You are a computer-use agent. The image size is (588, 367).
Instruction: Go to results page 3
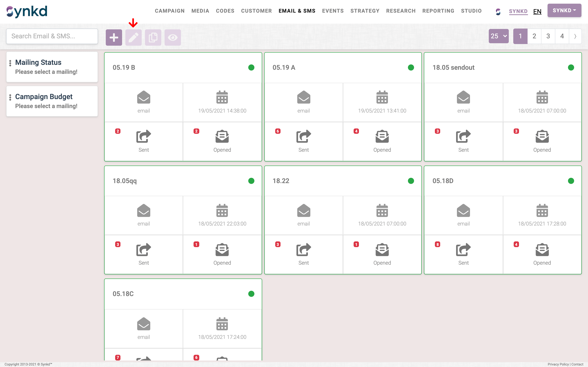point(548,36)
